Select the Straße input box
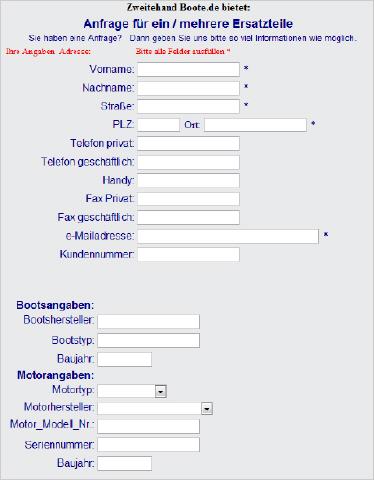The height and width of the screenshot is (480, 374). [188, 107]
